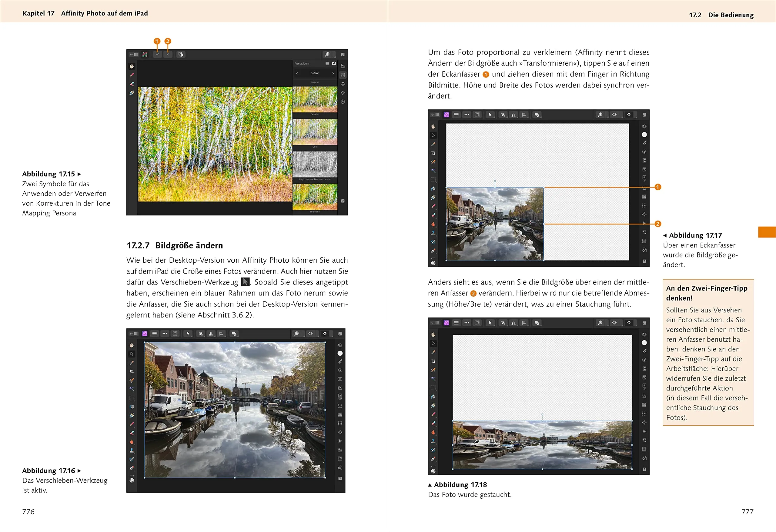Tap the cancel X in Tone Mapping toolbar
The width and height of the screenshot is (776, 532).
coord(168,55)
